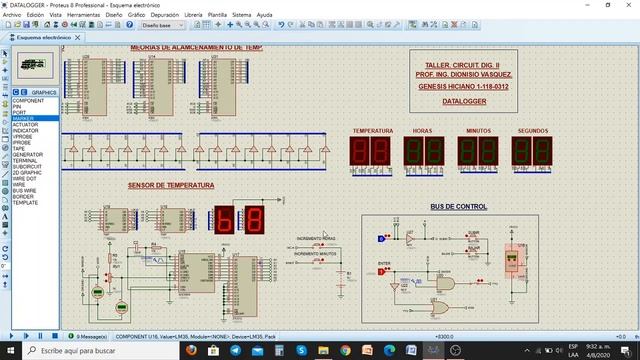This screenshot has height=360, width=640.
Task: Click the Zoom to Area icon
Action: pyautogui.click(x=266, y=25)
